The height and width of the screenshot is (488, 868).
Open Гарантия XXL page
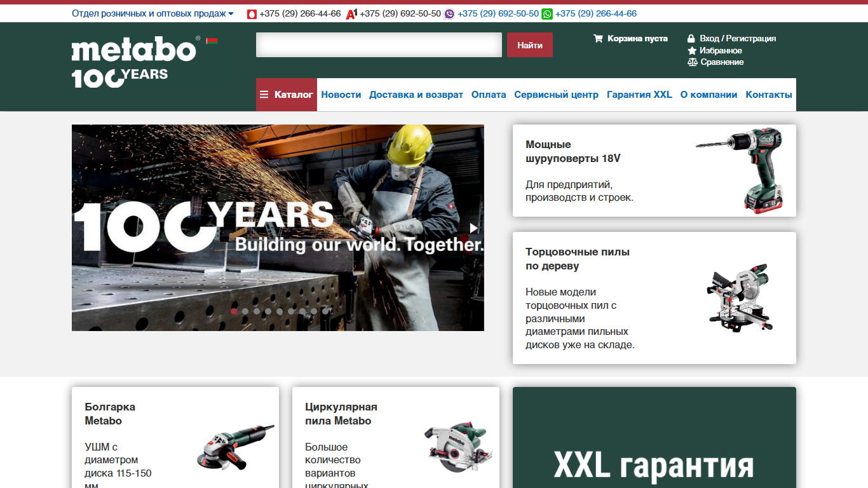[639, 95]
